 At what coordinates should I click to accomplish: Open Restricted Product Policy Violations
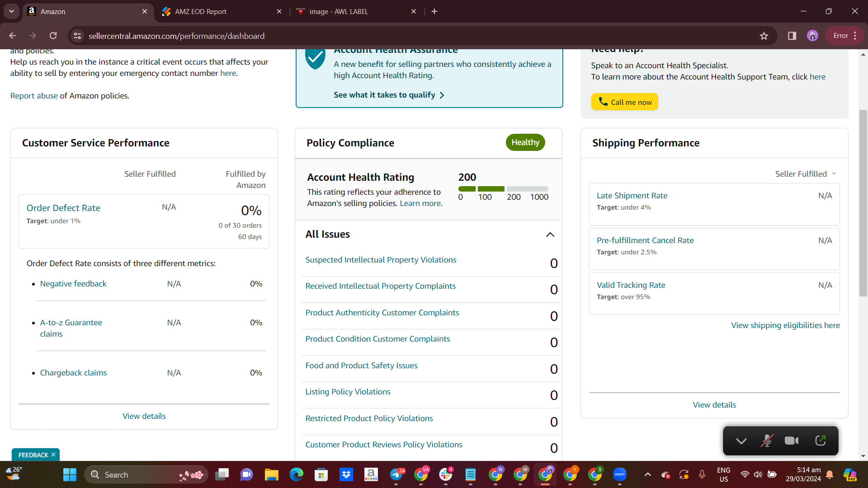click(x=369, y=418)
